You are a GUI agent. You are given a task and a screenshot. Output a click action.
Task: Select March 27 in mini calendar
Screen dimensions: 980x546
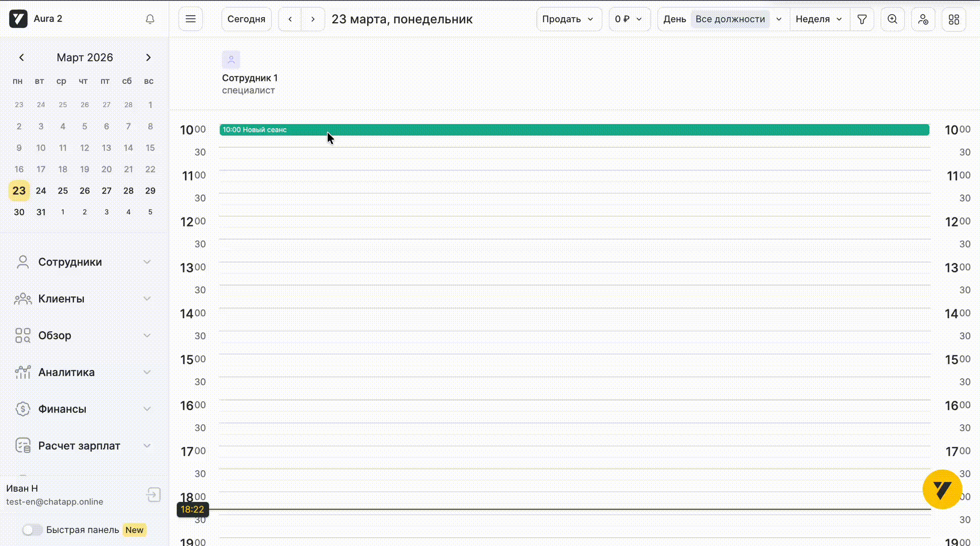pyautogui.click(x=106, y=191)
